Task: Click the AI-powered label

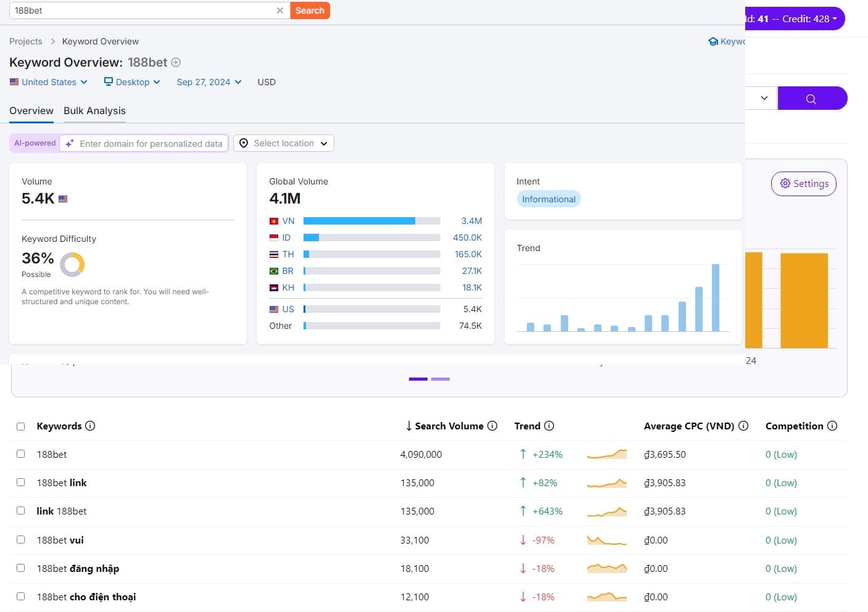Action: (x=35, y=143)
